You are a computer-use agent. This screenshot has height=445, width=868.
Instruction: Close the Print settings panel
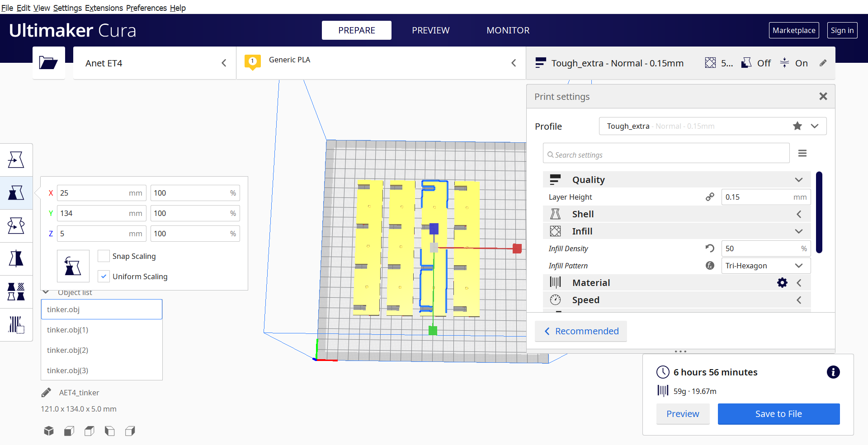[x=823, y=96]
